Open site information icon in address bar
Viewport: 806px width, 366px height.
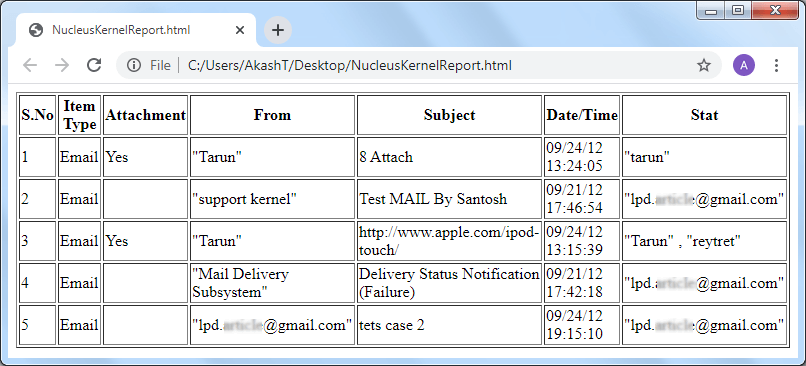(134, 65)
